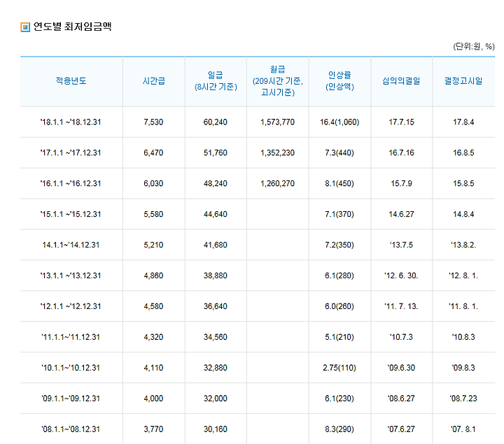Click monthly wage value 1,573,770

[x=277, y=122]
